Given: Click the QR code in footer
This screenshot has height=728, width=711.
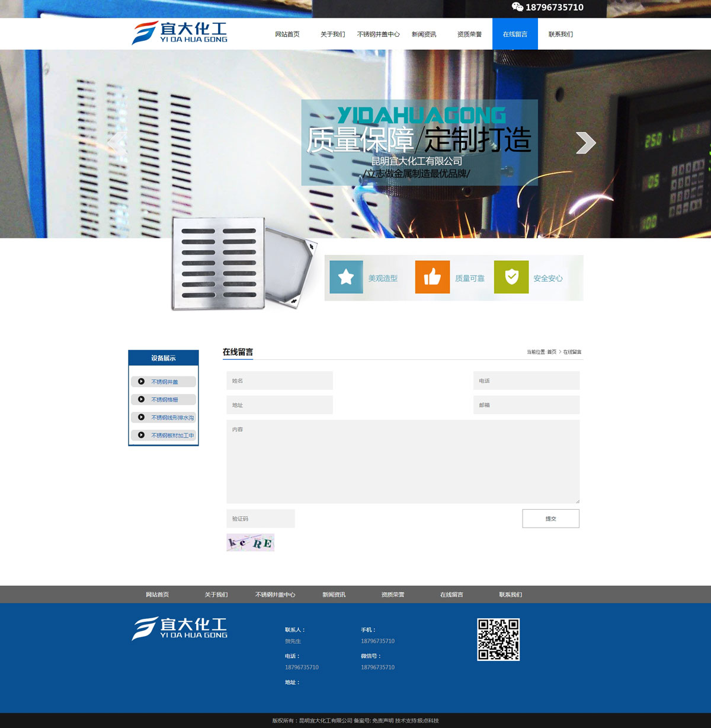Looking at the screenshot, I should pos(498,640).
